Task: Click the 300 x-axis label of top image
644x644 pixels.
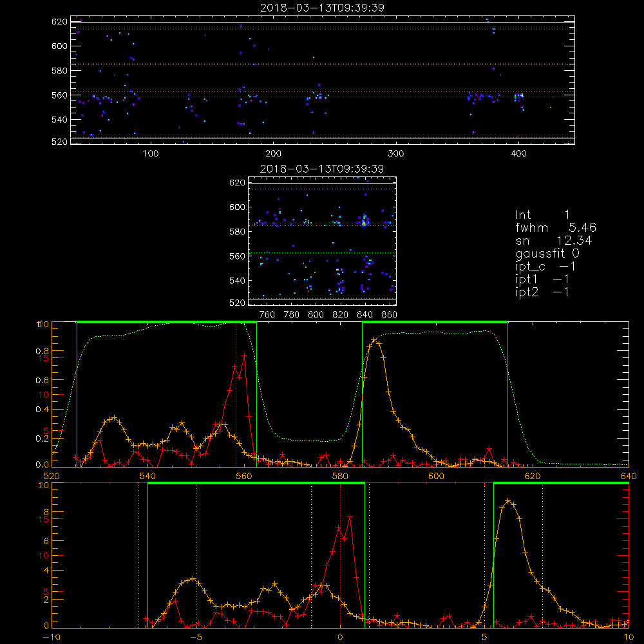Action: (x=396, y=154)
